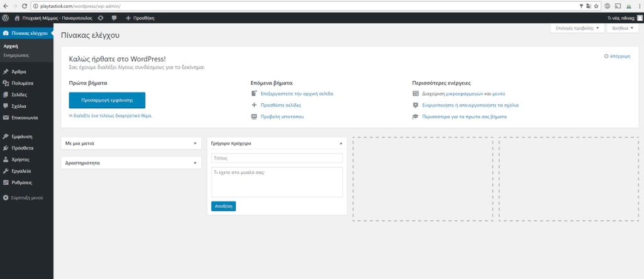Click the wrench icon for Εργαλεία
644x279 pixels.
pos(6,171)
